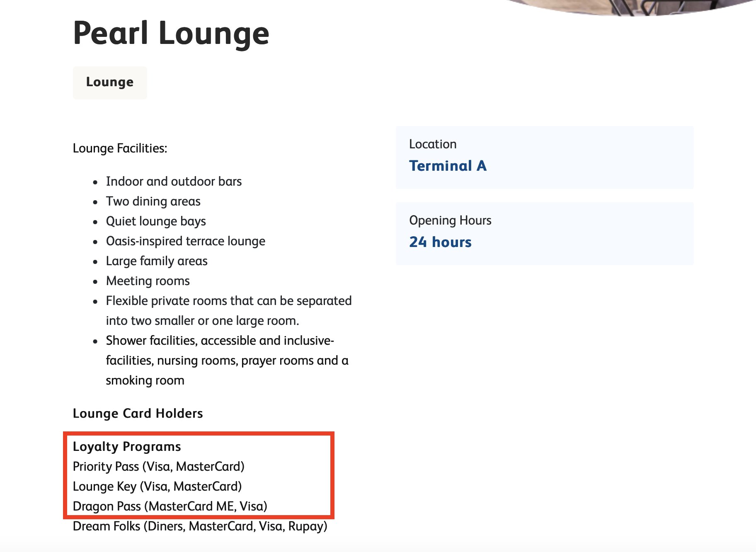Click the Dream Folks card line

(200, 526)
